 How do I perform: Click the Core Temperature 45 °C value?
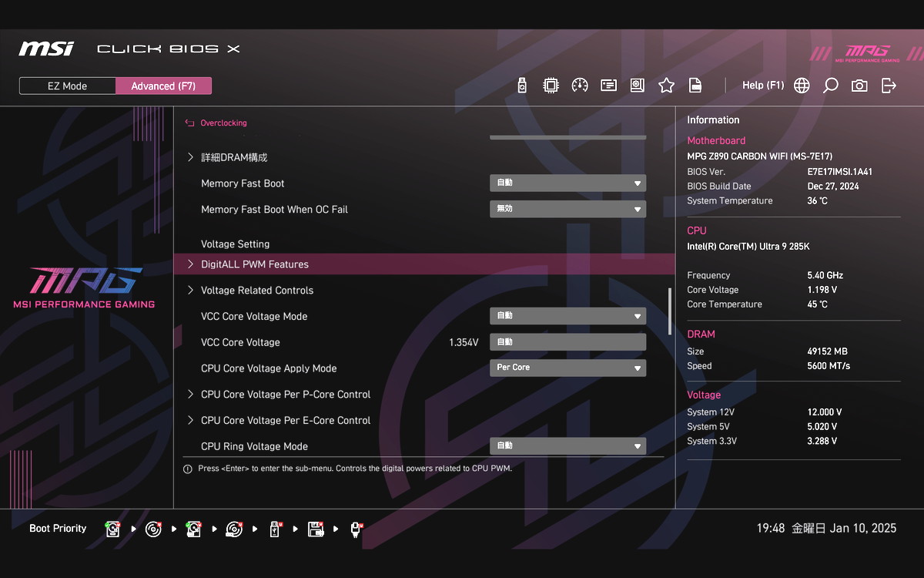pos(817,304)
